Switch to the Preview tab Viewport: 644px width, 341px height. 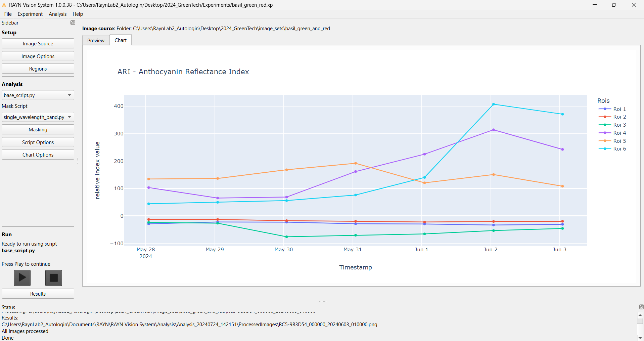96,40
